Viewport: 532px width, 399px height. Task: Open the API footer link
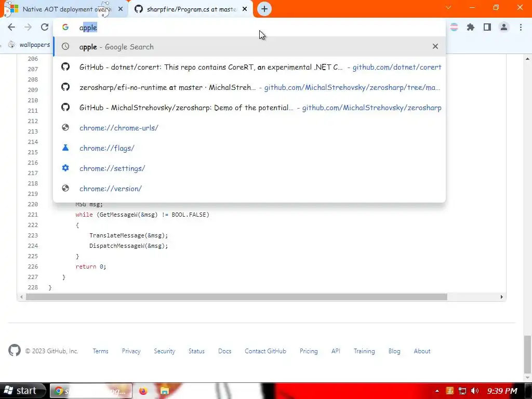click(336, 351)
